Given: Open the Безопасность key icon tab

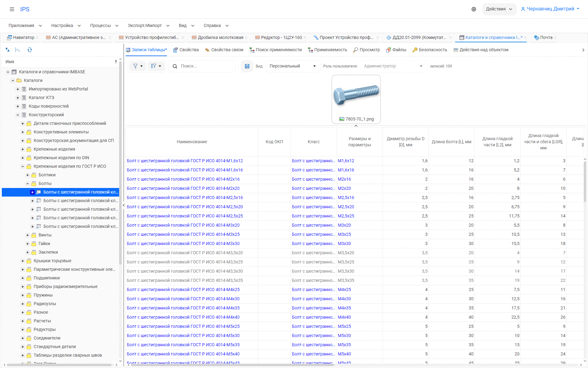Looking at the screenshot, I should click(429, 50).
